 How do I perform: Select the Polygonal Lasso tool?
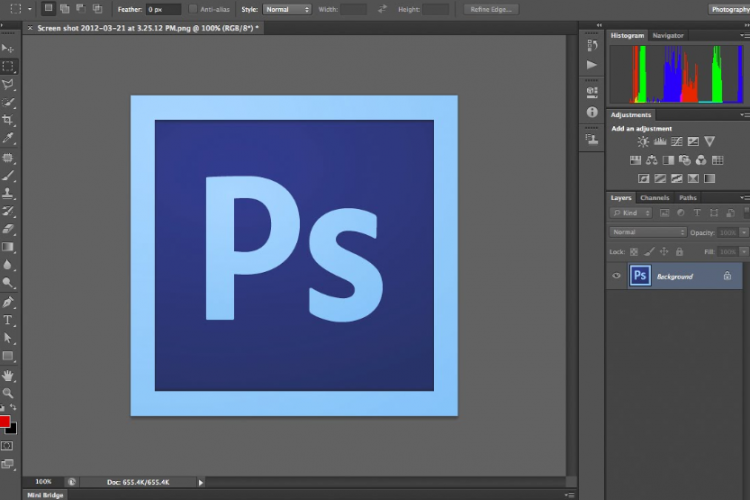click(x=8, y=85)
